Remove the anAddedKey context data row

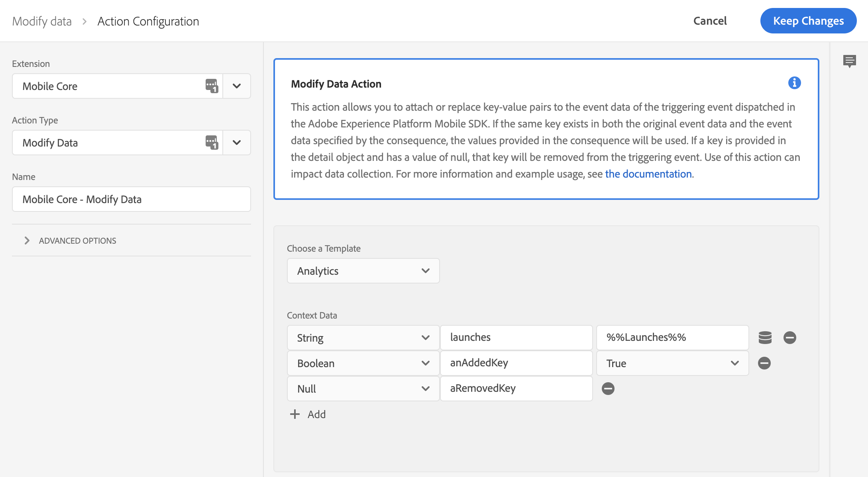click(764, 363)
